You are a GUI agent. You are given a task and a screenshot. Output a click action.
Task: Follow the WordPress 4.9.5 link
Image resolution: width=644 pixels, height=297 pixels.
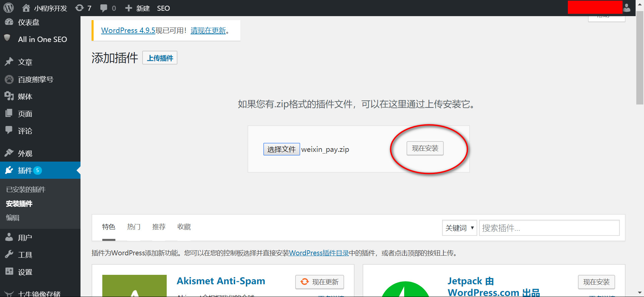pyautogui.click(x=128, y=30)
